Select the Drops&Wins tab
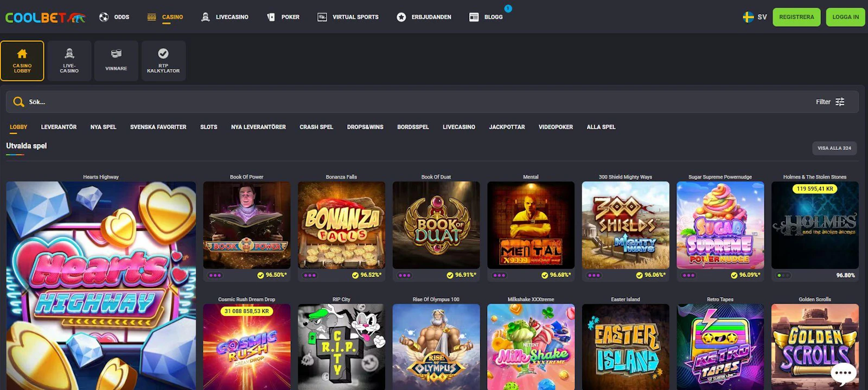 coord(365,127)
